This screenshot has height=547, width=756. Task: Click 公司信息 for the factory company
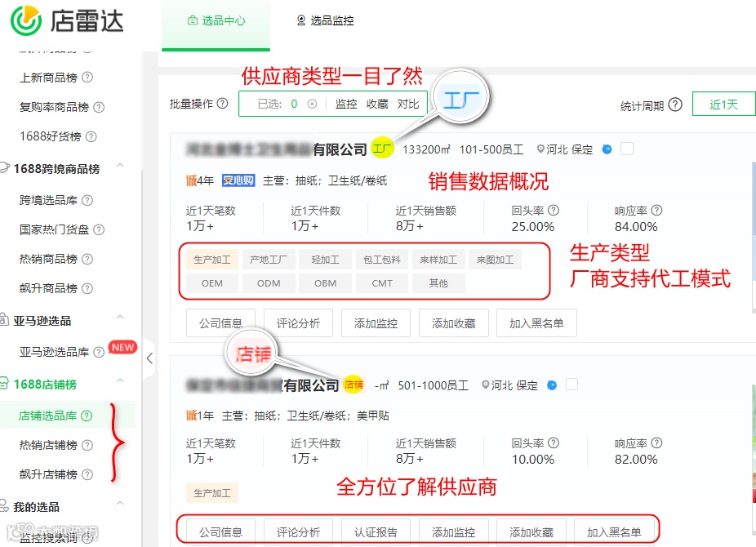pos(220,323)
